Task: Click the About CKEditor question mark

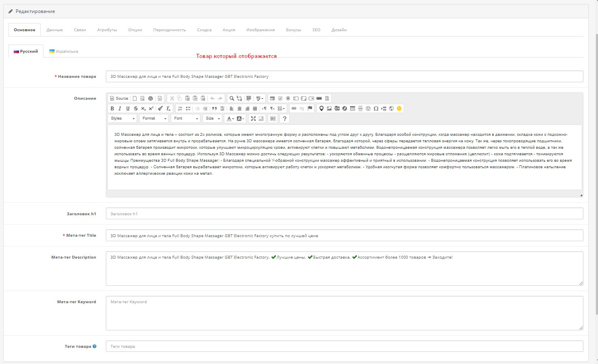Action: tap(284, 118)
